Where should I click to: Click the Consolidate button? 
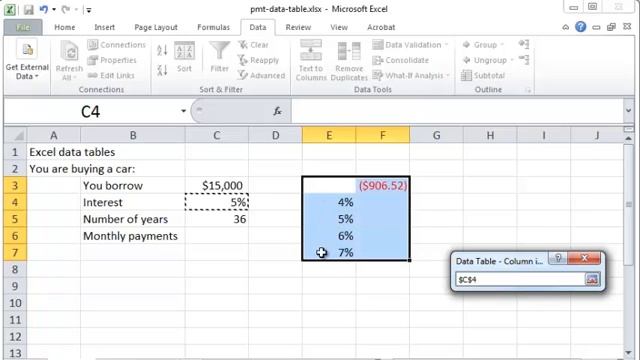pos(401,60)
